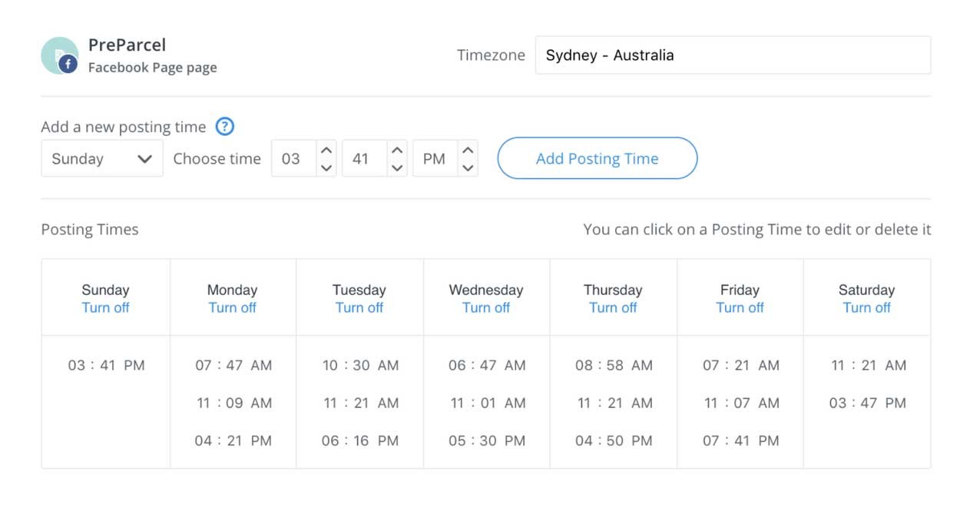
Task: Switch AM/PM using the down arrow
Action: 468,167
